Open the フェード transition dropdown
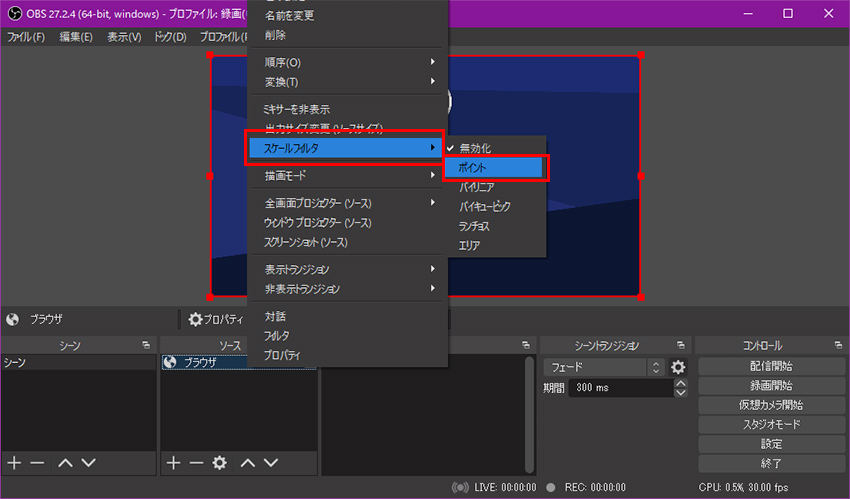Viewport: 850px width, 499px height. tap(604, 367)
